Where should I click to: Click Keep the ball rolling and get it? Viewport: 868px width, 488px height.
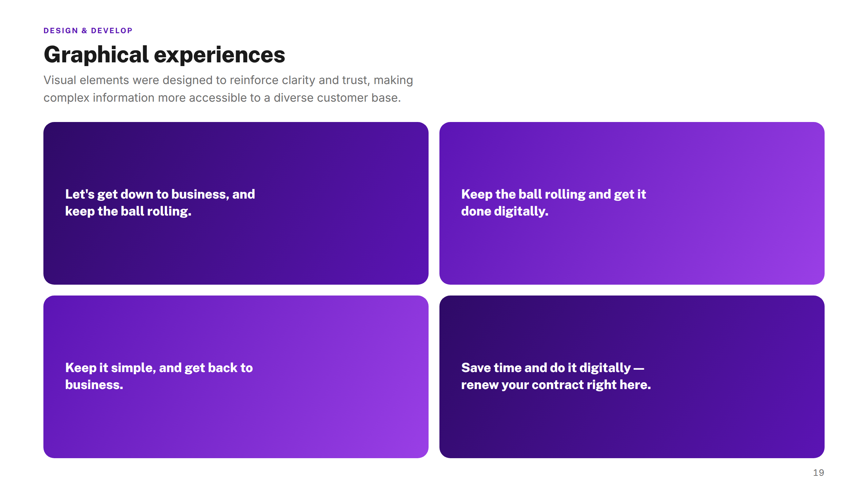click(554, 194)
